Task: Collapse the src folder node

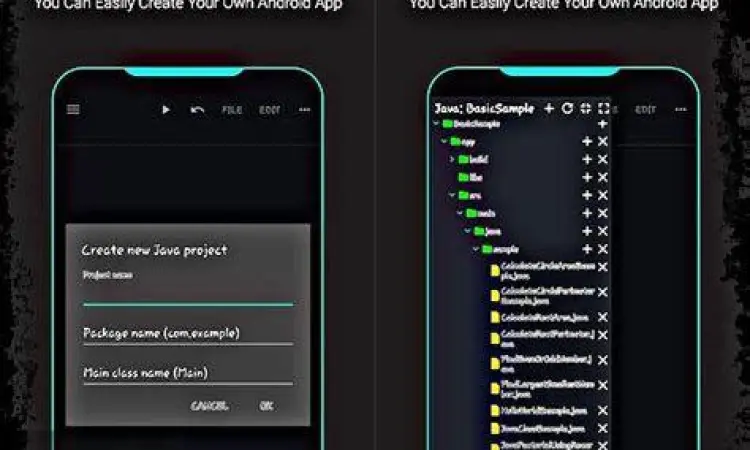Action: coord(452,195)
